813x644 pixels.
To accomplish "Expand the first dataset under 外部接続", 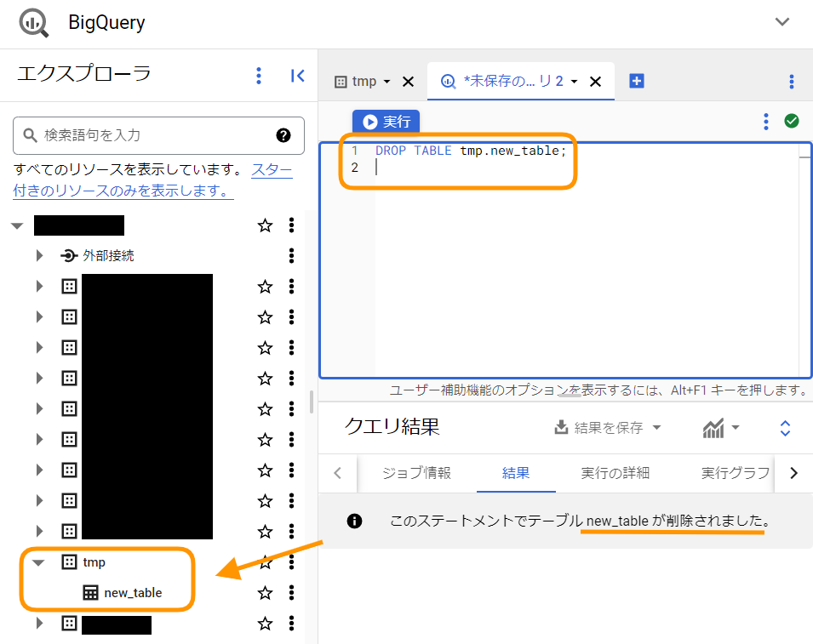I will tap(39, 286).
